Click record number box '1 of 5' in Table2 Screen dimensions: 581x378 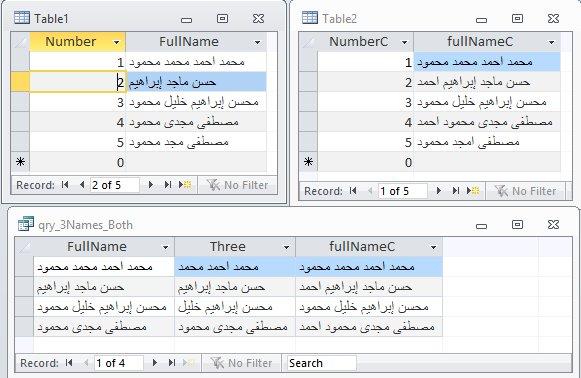402,191
